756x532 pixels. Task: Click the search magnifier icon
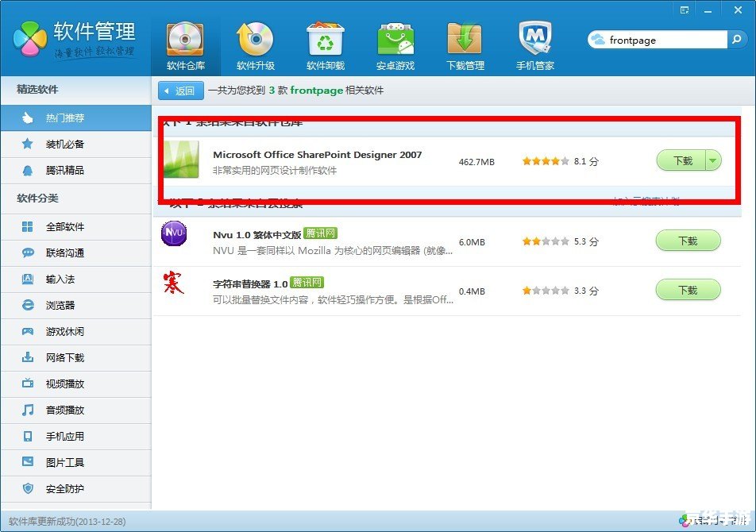tap(736, 40)
